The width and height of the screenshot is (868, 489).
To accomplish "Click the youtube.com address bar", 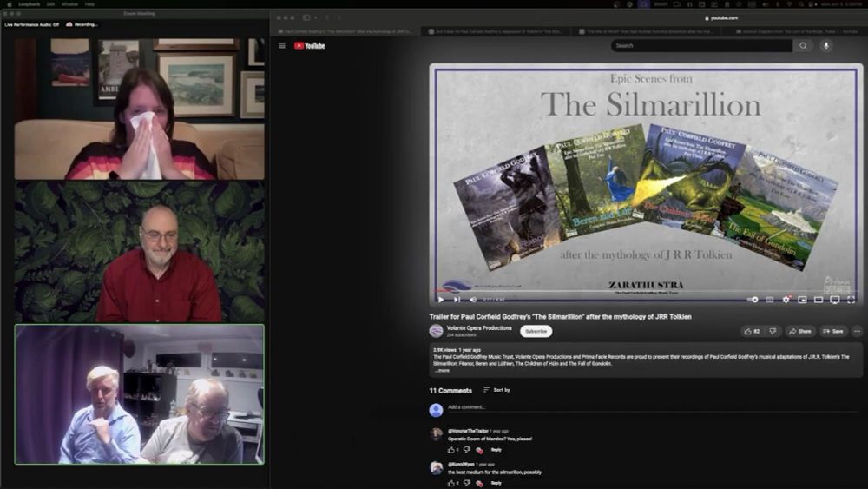I will (x=720, y=17).
